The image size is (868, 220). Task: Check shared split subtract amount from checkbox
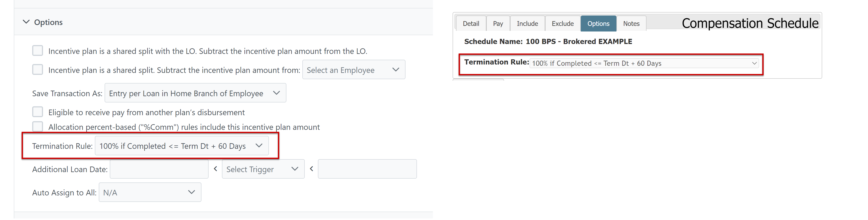(38, 70)
